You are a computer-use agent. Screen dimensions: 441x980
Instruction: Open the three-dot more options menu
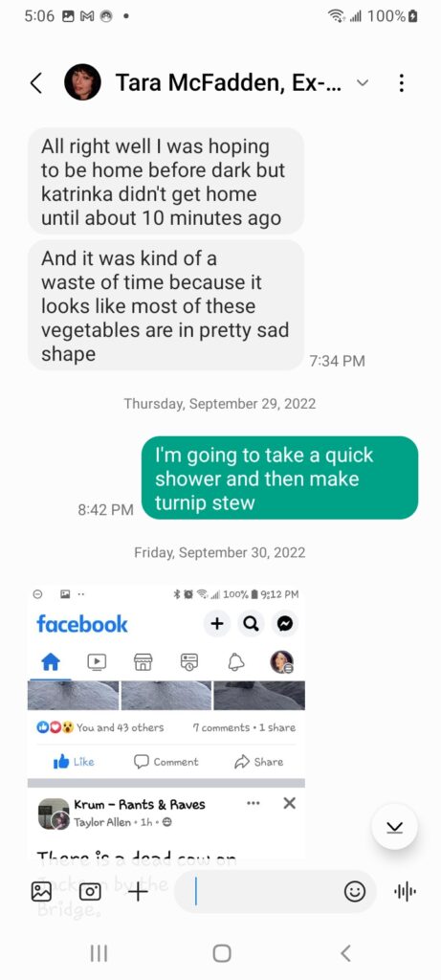tap(402, 82)
